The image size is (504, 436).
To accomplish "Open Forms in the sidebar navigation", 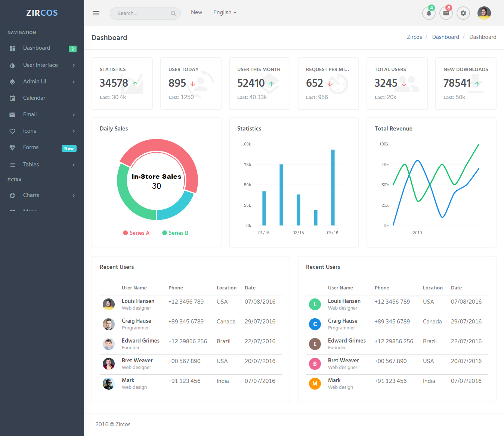I will coord(42,148).
